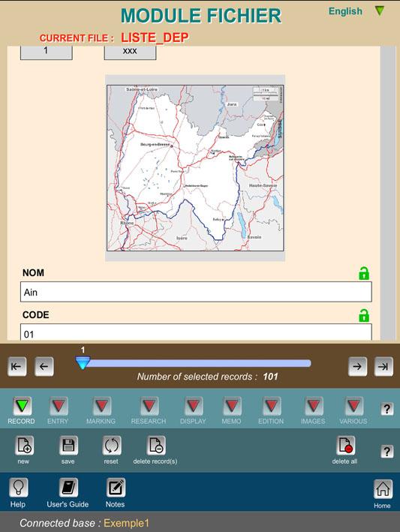Viewport: 400px width, 532px height.
Task: Go to the previous record
Action: pos(44,366)
